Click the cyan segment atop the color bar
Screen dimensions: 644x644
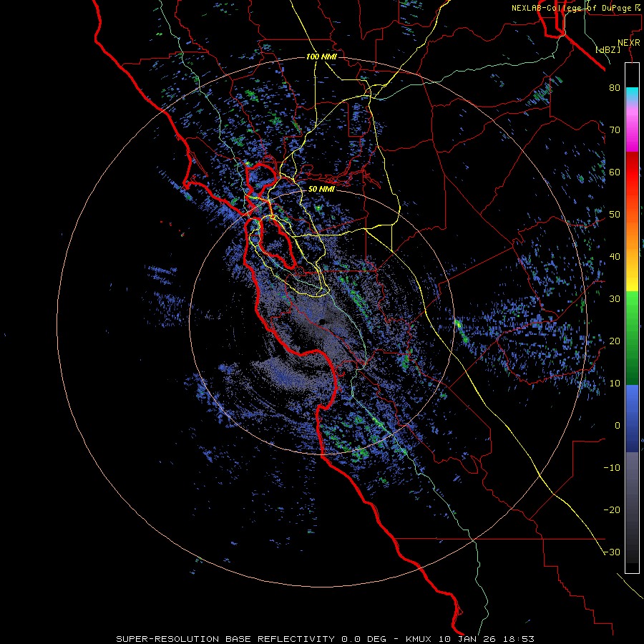click(632, 92)
